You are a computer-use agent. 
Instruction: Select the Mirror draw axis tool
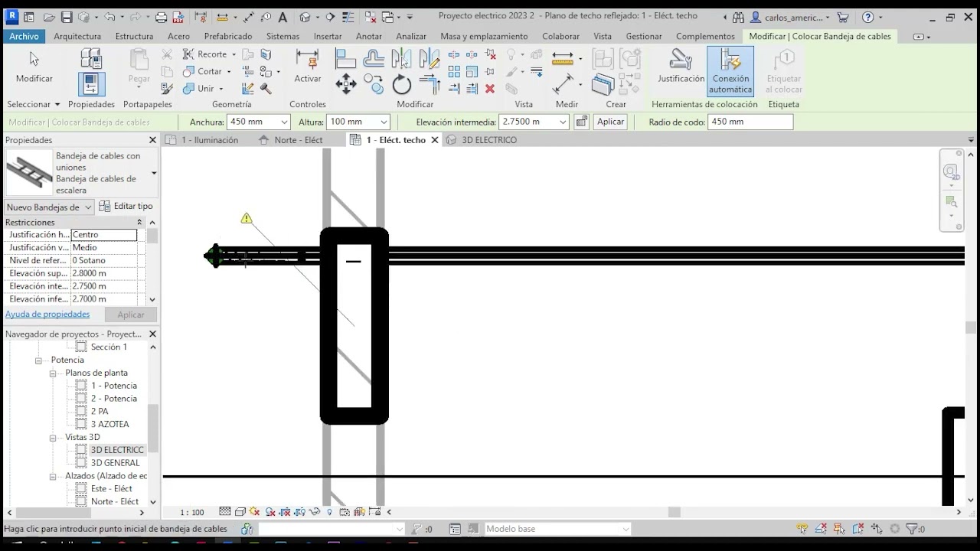click(x=430, y=59)
